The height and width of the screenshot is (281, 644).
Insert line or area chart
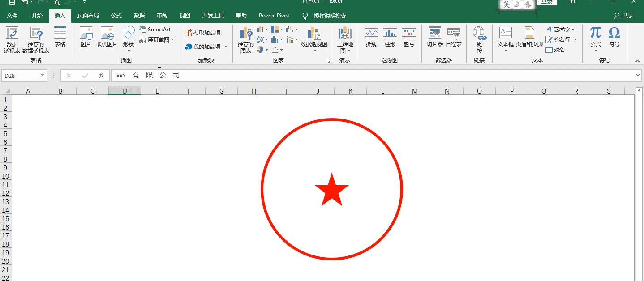coord(262,40)
